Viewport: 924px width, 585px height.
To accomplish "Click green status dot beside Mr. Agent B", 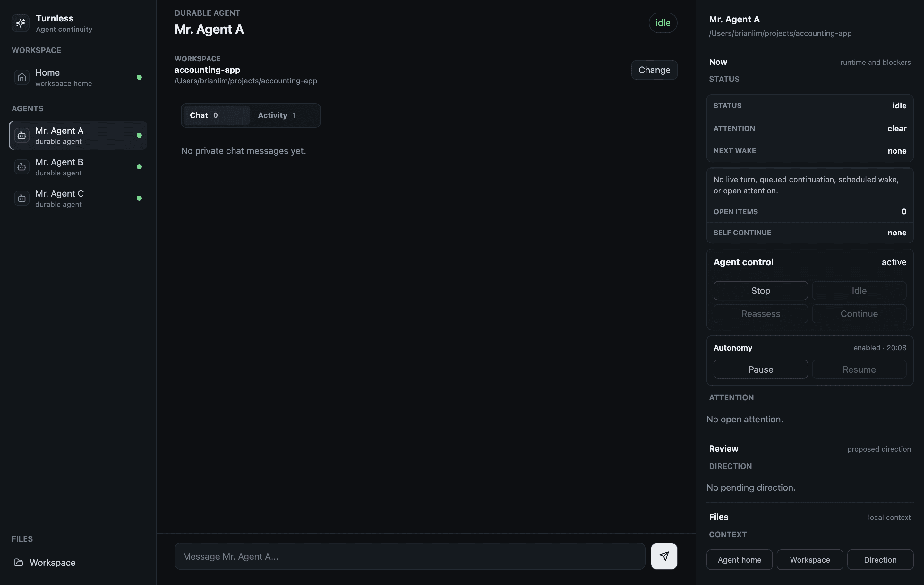I will 139,167.
